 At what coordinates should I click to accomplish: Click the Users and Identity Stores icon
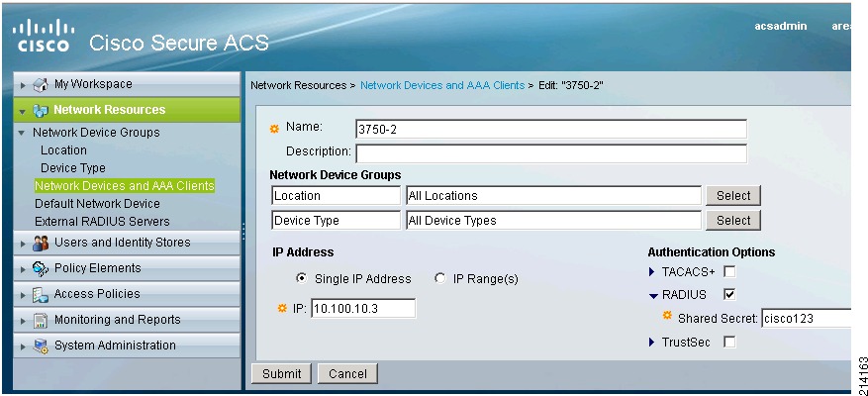click(41, 244)
